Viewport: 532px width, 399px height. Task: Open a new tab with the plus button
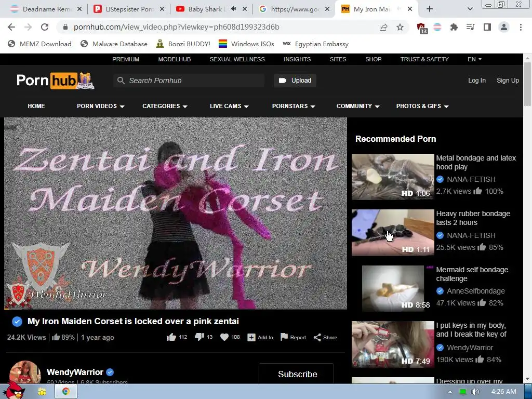point(430,9)
